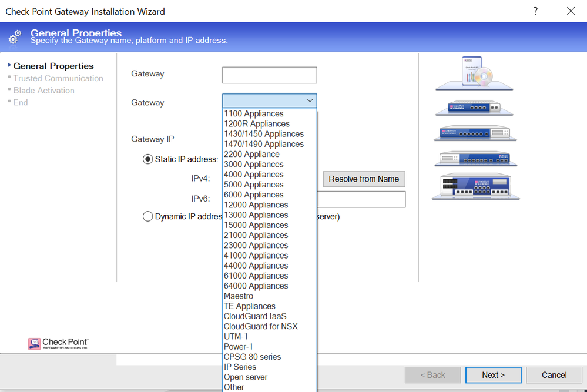Collapse the Gateway platform dropdown arrow
This screenshot has width=587, height=392.
pyautogui.click(x=310, y=100)
